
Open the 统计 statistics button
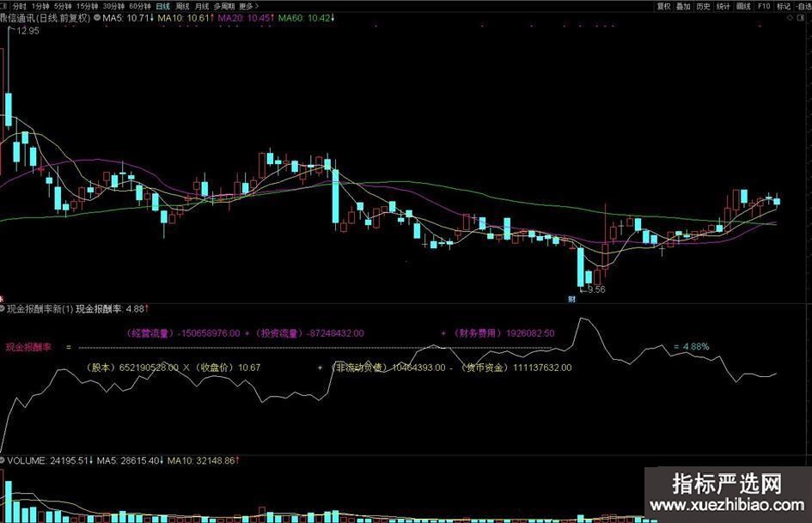click(723, 6)
